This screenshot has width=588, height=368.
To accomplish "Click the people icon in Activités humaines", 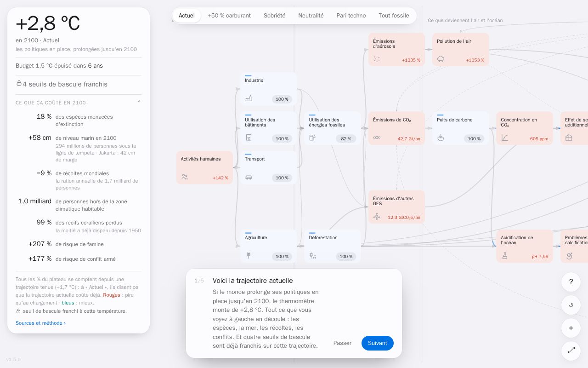I will coord(185,177).
